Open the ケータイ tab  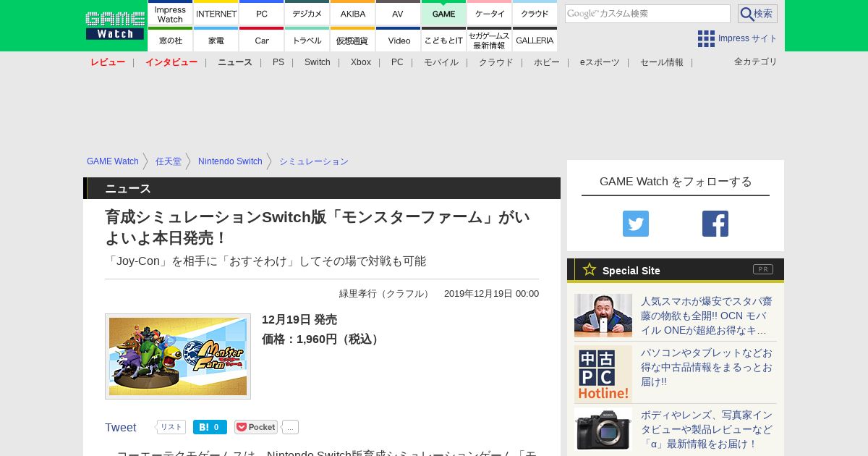(x=490, y=13)
